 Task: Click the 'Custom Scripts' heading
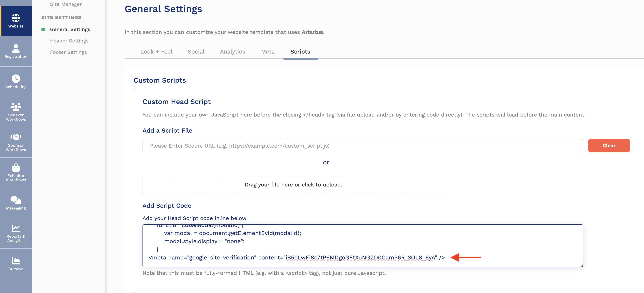pos(159,80)
